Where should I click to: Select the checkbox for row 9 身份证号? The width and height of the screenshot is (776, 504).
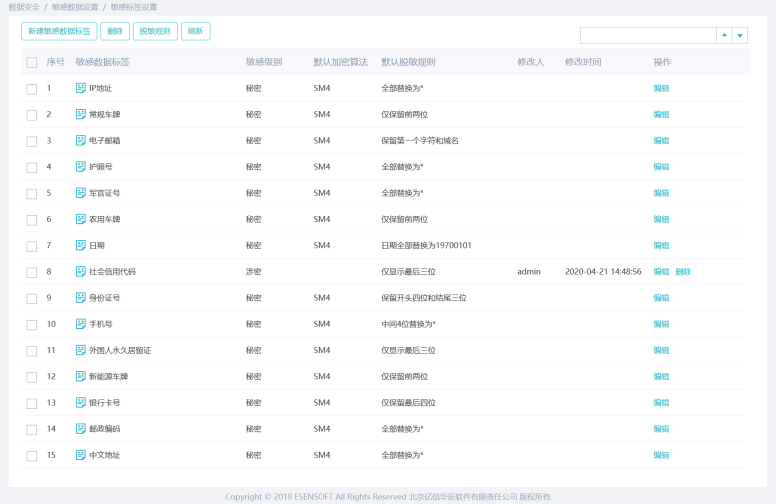32,298
